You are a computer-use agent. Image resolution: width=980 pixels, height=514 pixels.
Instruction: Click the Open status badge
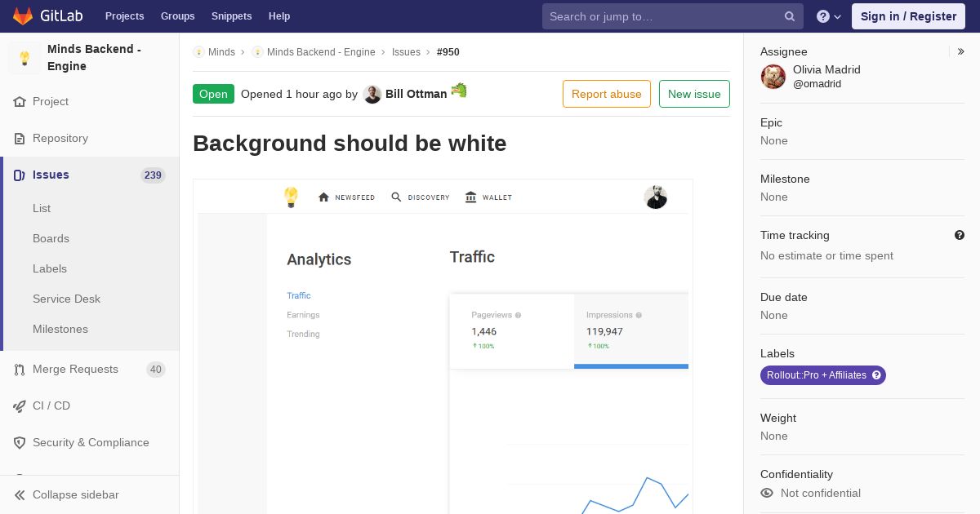point(213,94)
